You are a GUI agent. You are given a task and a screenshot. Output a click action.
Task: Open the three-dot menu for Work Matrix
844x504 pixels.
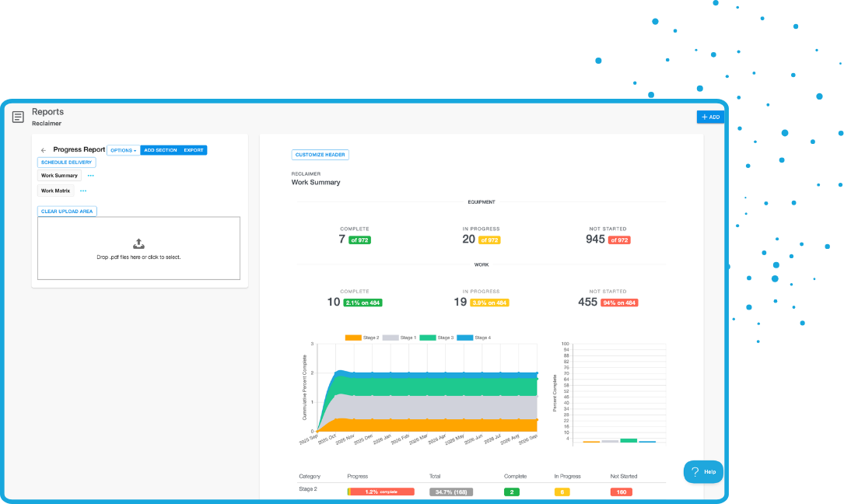coord(83,191)
